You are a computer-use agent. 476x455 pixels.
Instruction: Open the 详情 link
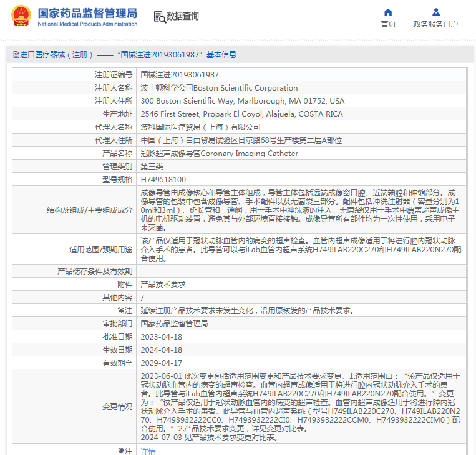click(148, 451)
